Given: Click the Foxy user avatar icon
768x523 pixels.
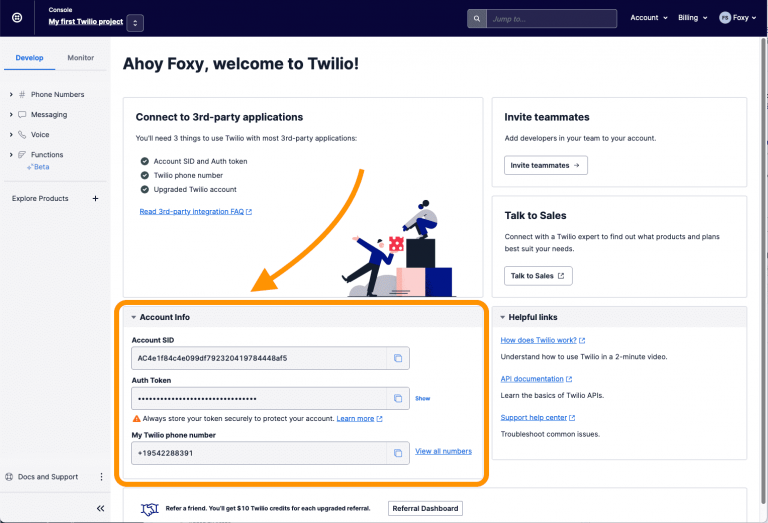Looking at the screenshot, I should (x=725, y=18).
